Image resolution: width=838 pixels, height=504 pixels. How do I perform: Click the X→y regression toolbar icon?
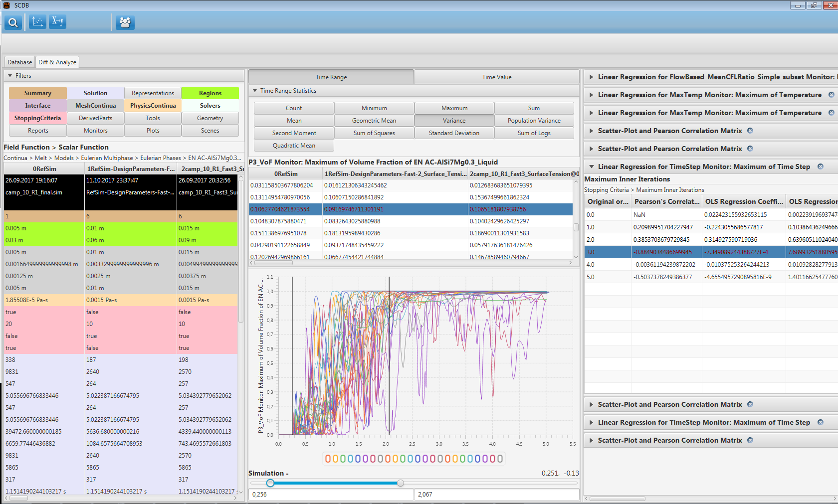click(x=58, y=22)
